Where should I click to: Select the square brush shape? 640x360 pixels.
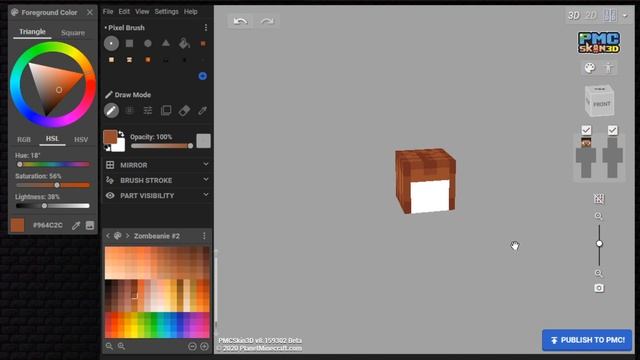click(129, 43)
